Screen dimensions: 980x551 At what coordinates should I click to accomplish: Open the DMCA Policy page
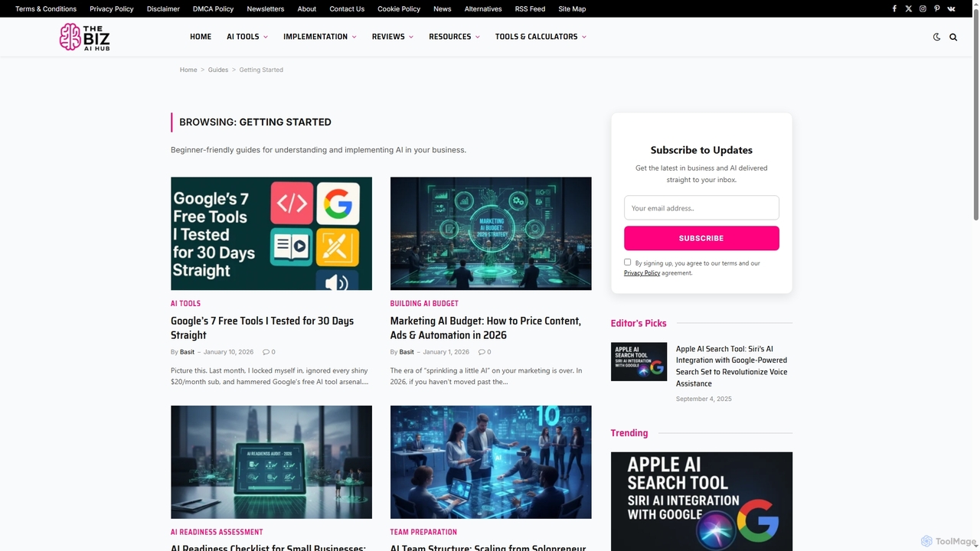click(213, 9)
